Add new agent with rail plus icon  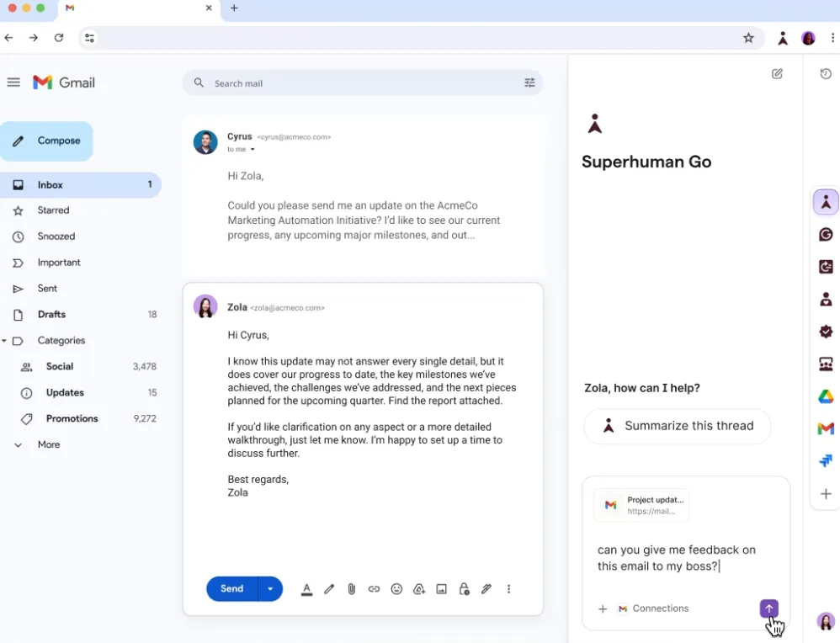(826, 493)
